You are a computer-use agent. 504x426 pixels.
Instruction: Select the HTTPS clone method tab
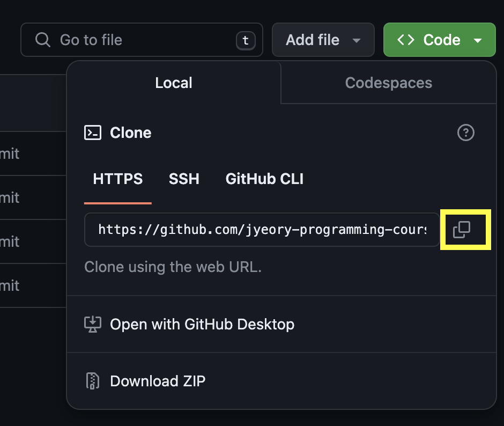click(x=117, y=179)
